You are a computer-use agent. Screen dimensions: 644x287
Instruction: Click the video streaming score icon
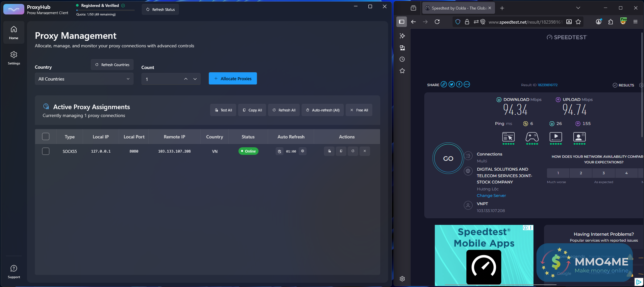point(556,137)
